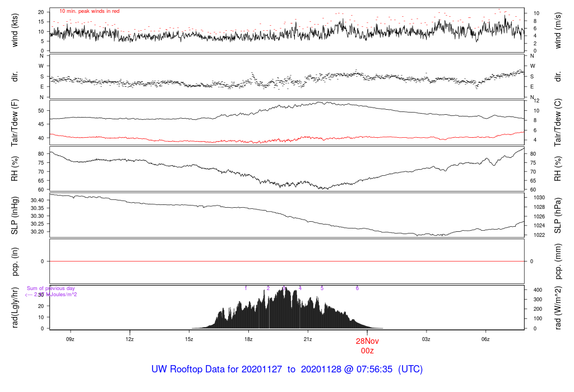Click the "1026" hPa tick value
The image size is (574, 392).
click(x=539, y=217)
